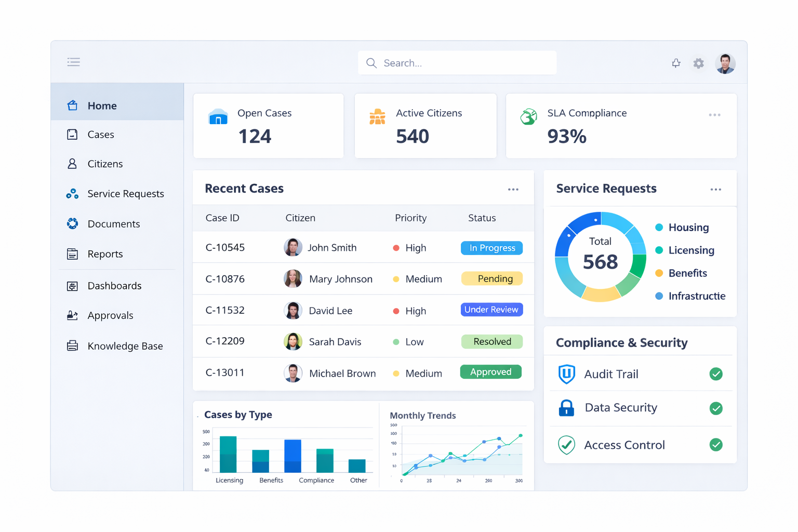The image size is (798, 532).
Task: Select the Cases icon in the sidebar
Action: click(x=73, y=134)
